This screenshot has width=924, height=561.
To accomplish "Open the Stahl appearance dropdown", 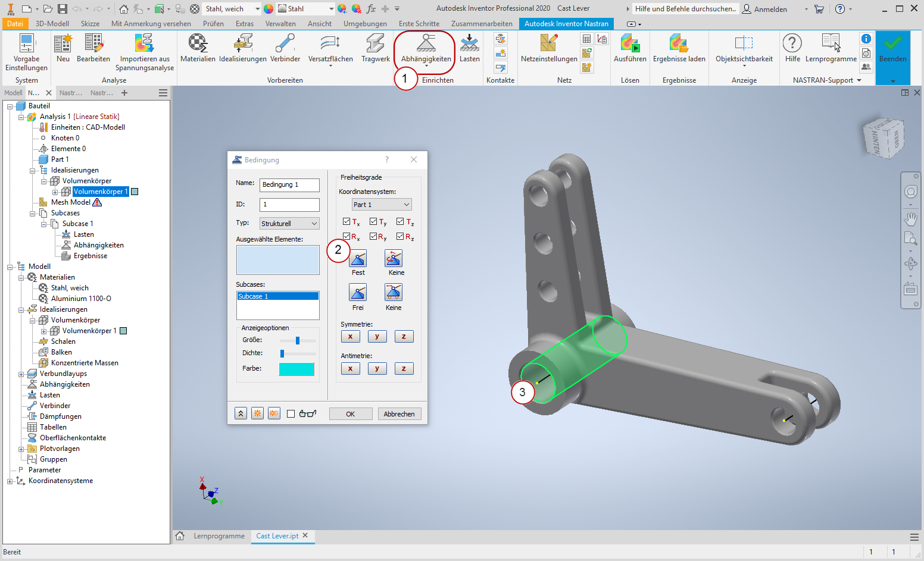I will click(x=305, y=9).
